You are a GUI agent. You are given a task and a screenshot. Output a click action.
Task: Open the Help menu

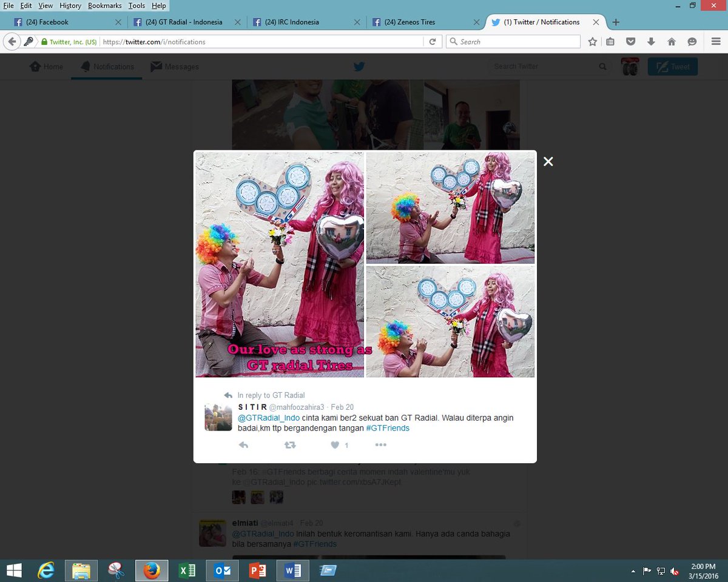click(x=159, y=5)
